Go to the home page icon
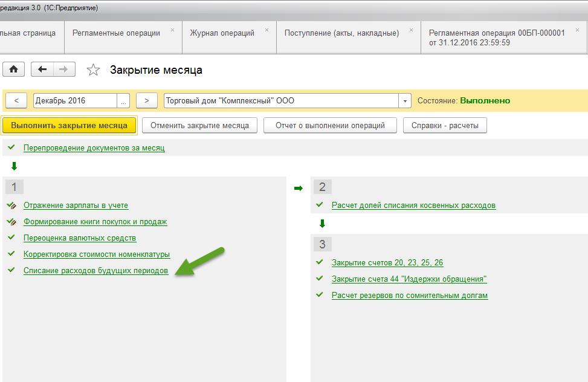Screen dimensions: 588x382 (x=13, y=70)
